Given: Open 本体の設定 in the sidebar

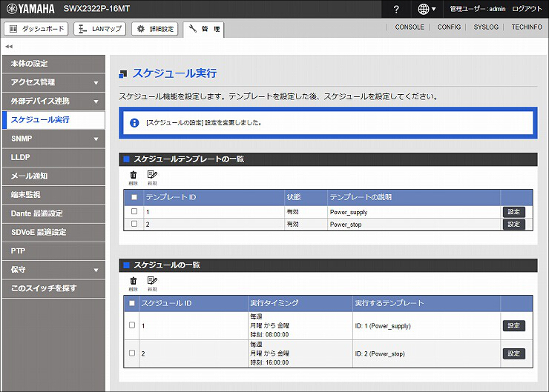Looking at the screenshot, I should (x=53, y=64).
